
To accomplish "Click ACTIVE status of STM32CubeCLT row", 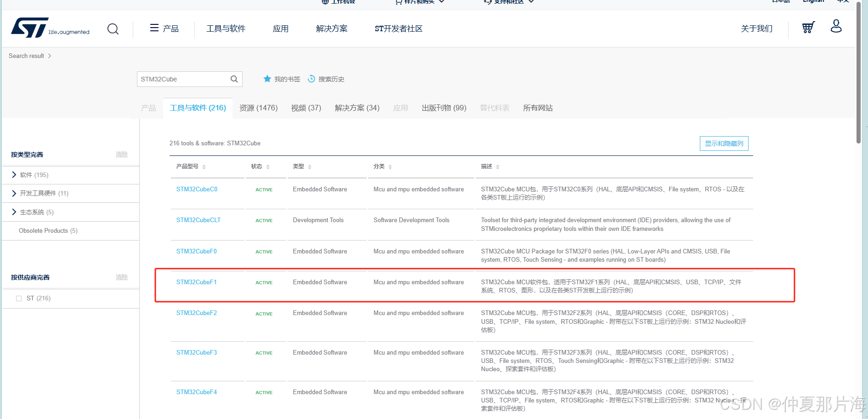I will pos(264,221).
